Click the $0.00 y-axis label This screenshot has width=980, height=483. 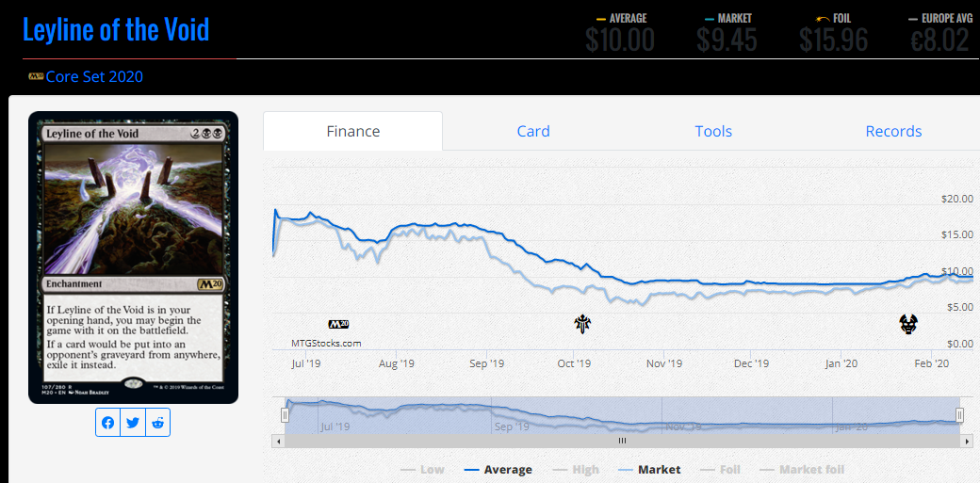point(959,344)
